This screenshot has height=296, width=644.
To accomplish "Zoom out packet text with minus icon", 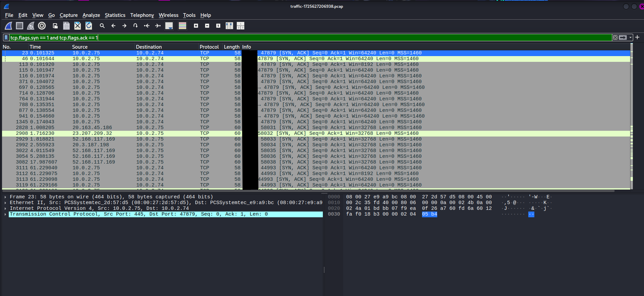I will coord(207,26).
